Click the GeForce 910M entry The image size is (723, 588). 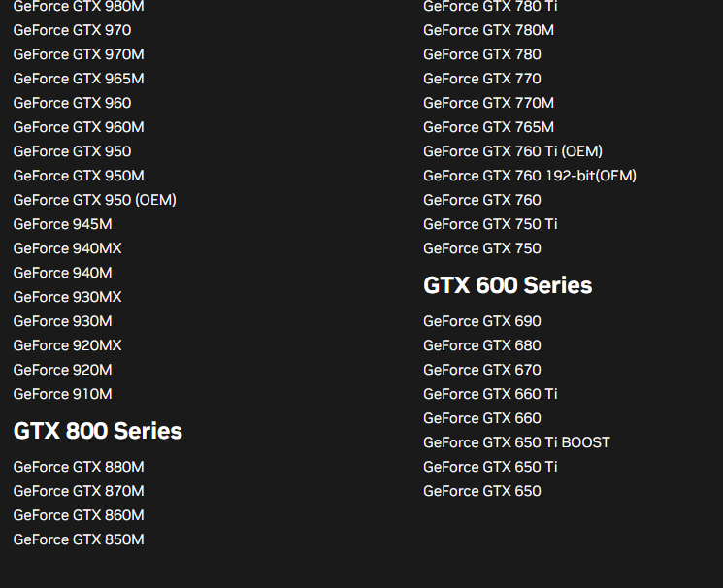tap(62, 394)
